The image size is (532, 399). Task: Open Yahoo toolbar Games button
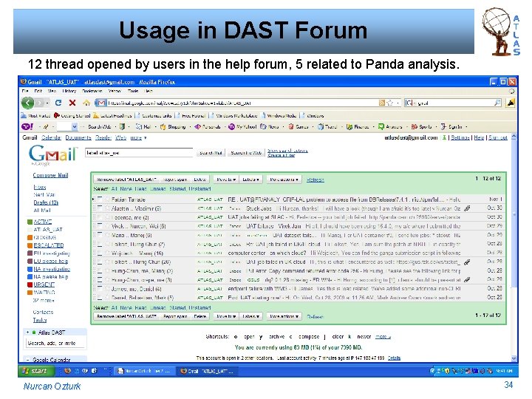click(x=299, y=127)
